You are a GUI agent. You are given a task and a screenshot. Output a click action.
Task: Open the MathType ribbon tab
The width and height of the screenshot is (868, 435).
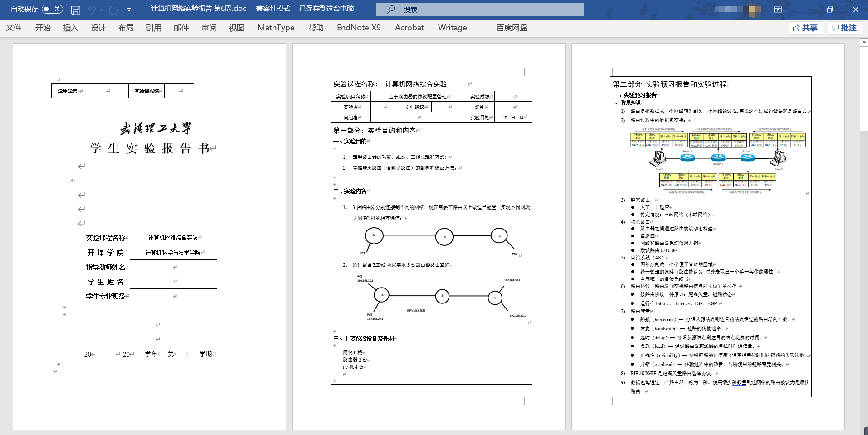click(276, 28)
